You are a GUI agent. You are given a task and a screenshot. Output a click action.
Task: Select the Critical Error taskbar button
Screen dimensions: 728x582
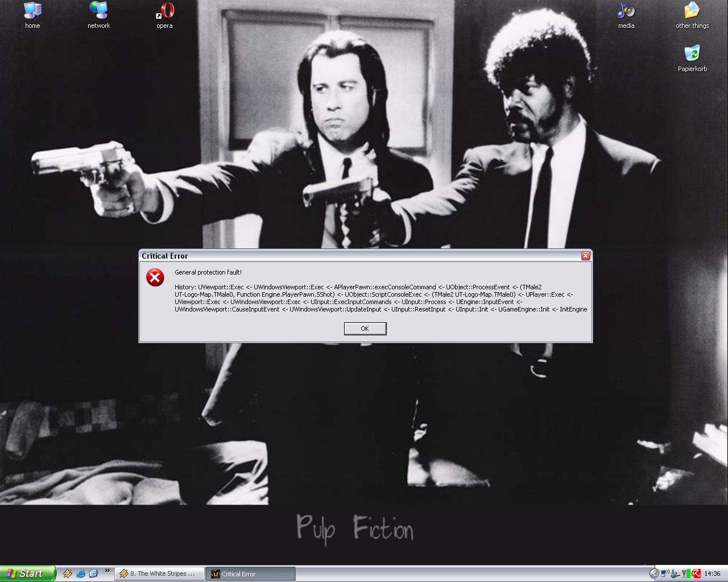[x=251, y=574]
